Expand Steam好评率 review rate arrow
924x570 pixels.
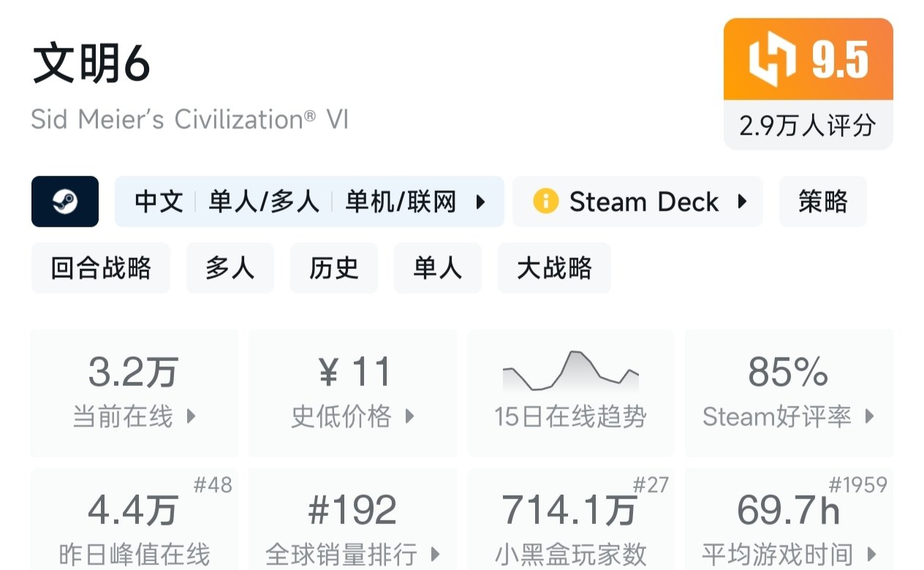tap(869, 417)
